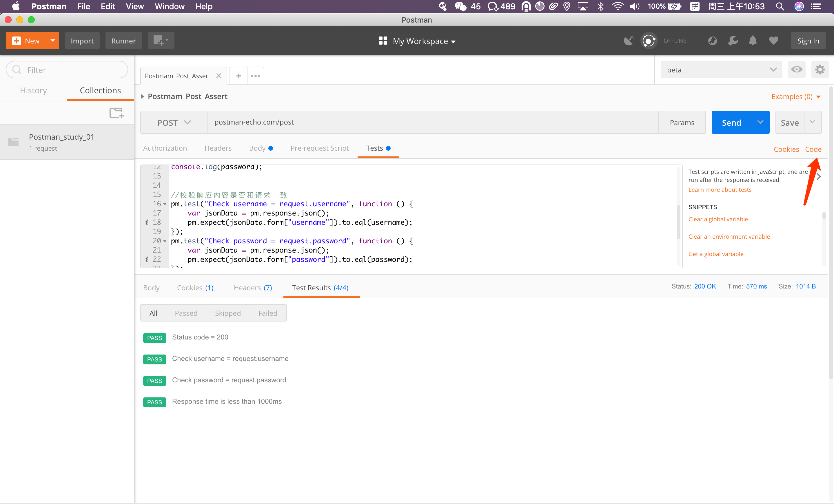Open environment quick look eye icon
The height and width of the screenshot is (504, 834).
796,70
